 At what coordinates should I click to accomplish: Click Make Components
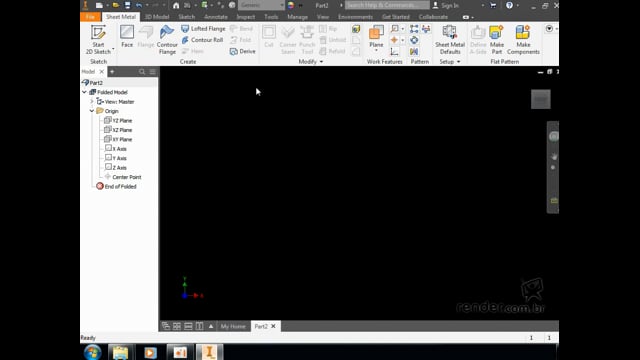(x=523, y=40)
